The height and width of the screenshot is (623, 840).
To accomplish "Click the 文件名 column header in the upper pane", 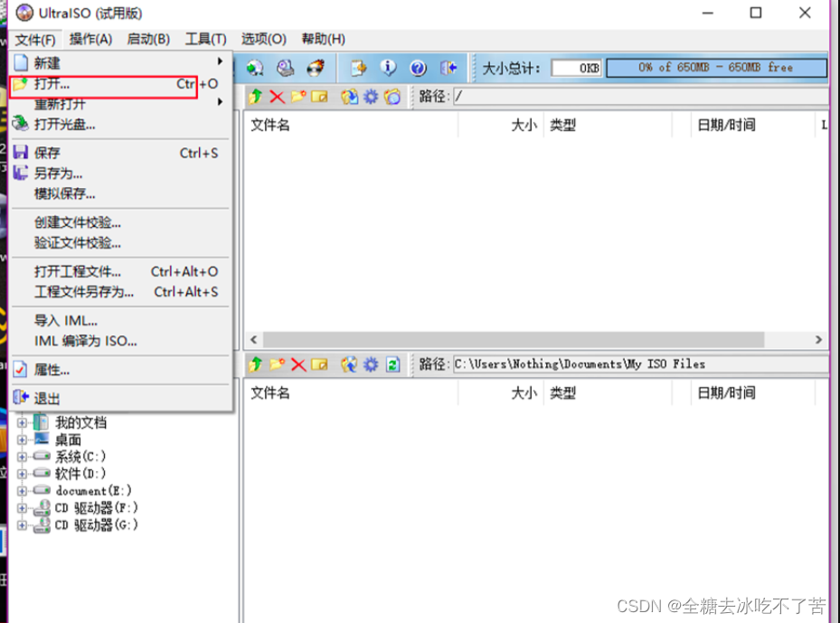I will point(270,125).
